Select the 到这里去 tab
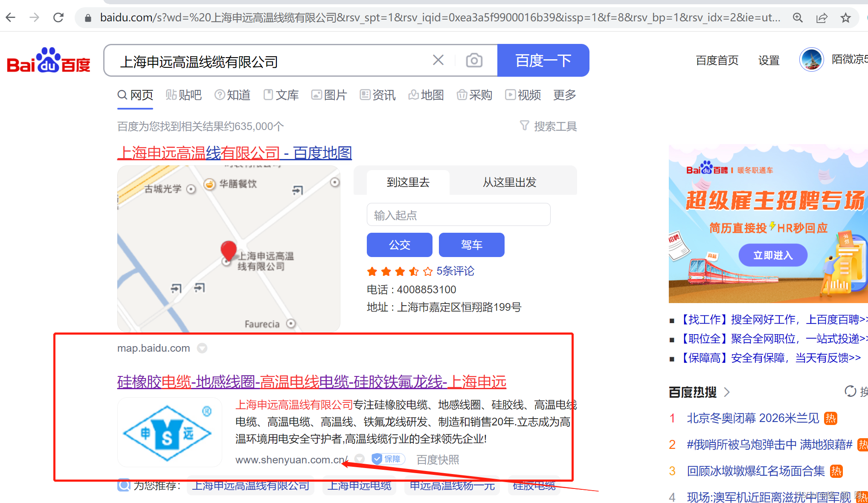 click(x=408, y=182)
